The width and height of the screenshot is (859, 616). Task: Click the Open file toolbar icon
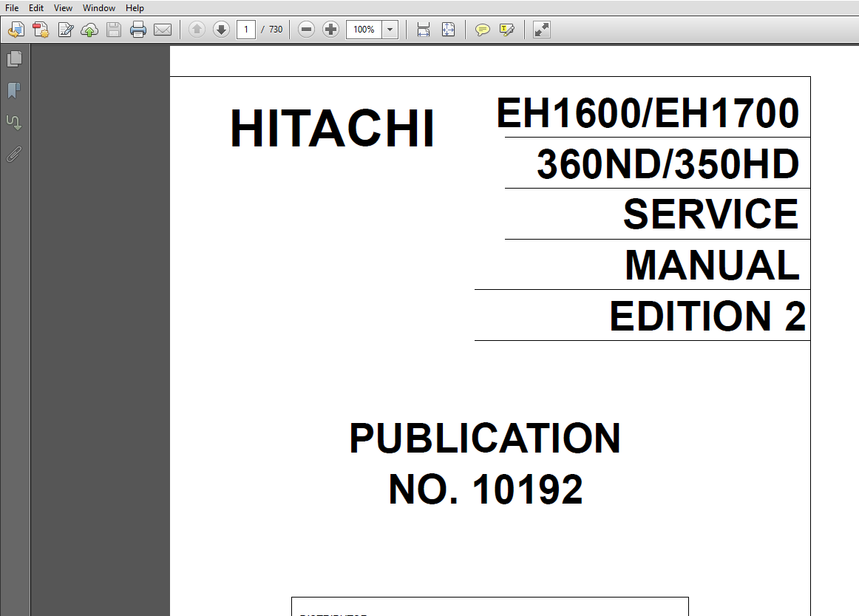pyautogui.click(x=16, y=30)
